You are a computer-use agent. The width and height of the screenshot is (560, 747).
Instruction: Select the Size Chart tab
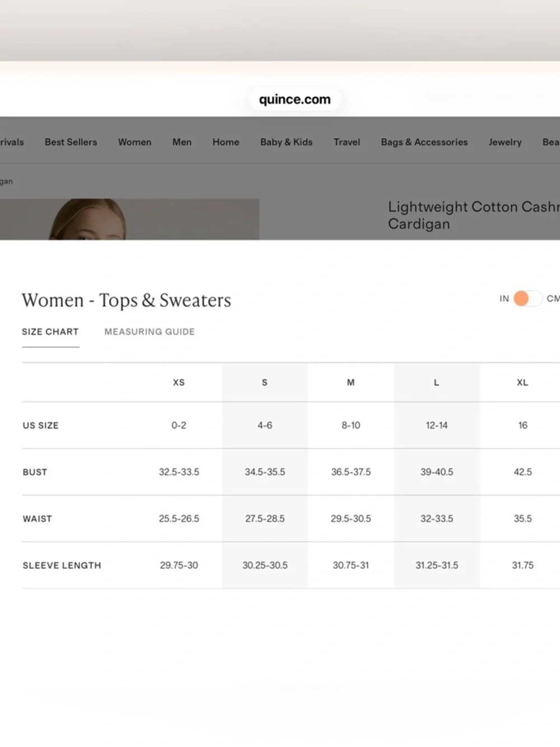[x=50, y=332]
